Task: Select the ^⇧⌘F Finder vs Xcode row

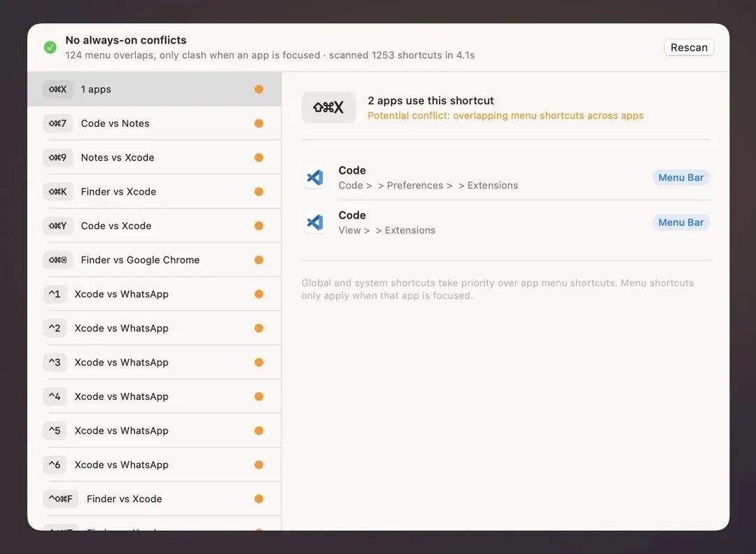Action: (x=154, y=499)
